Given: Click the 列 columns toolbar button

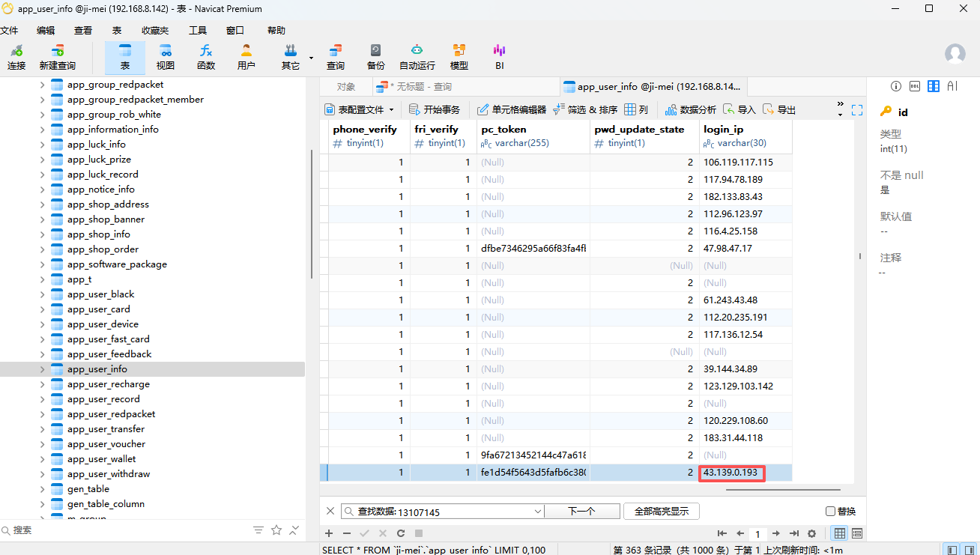Looking at the screenshot, I should 636,109.
